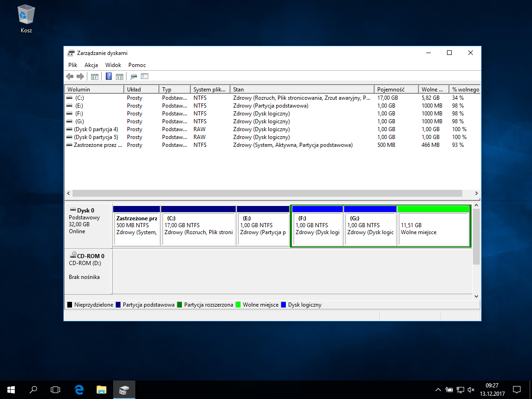Screen dimensions: 532x399
Task: Click the bright green Wolne miejsce legend swatch
Action: (238, 305)
